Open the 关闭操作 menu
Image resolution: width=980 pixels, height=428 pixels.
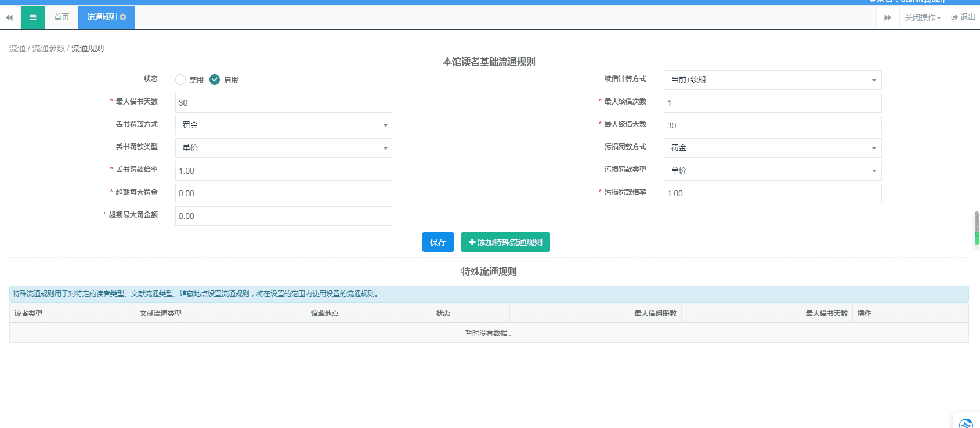(923, 17)
